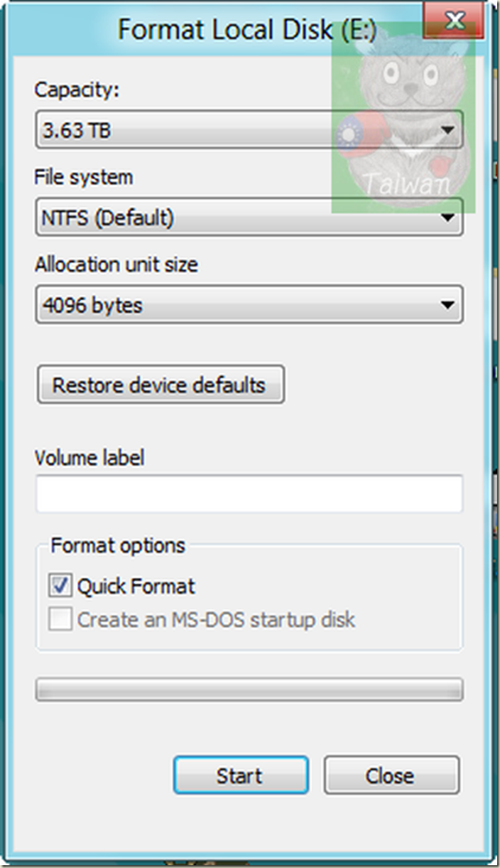Check the Create an MS-DOS startup disk box
The image size is (500, 868).
[60, 619]
